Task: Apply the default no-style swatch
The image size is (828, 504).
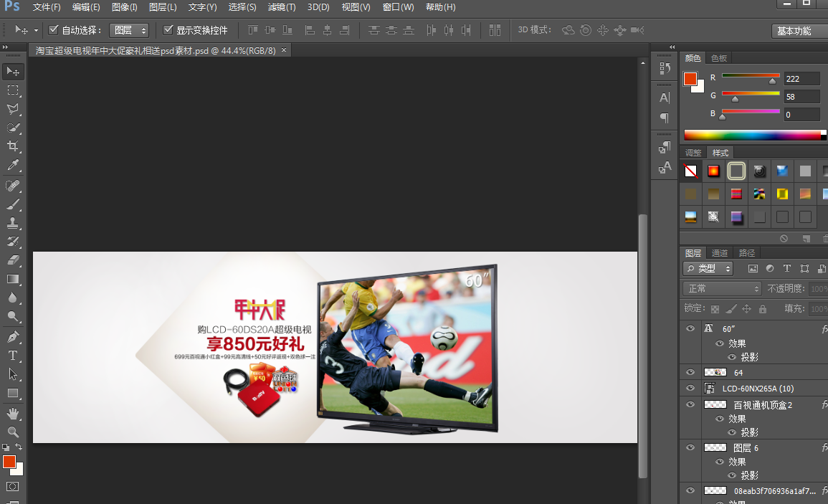Action: [690, 171]
